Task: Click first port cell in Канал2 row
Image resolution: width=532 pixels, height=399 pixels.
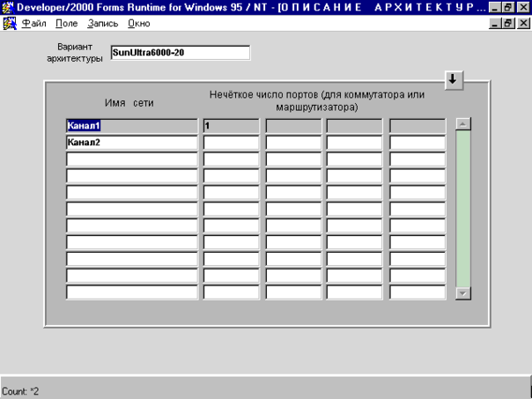Action: pyautogui.click(x=231, y=143)
